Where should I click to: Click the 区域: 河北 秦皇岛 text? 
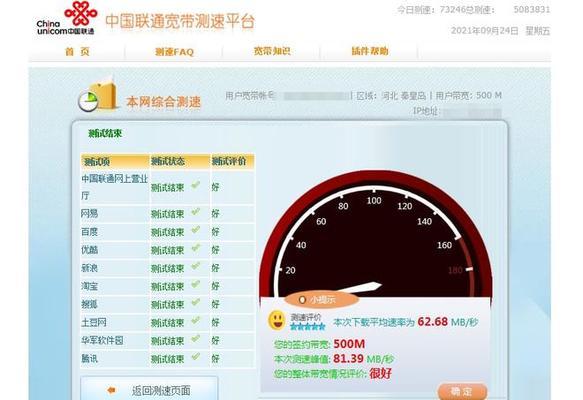391,96
